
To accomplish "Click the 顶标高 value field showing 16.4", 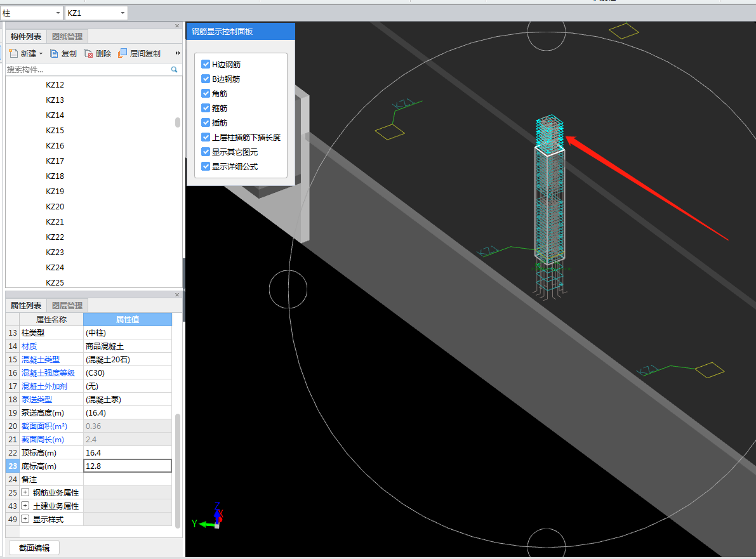I will [127, 452].
